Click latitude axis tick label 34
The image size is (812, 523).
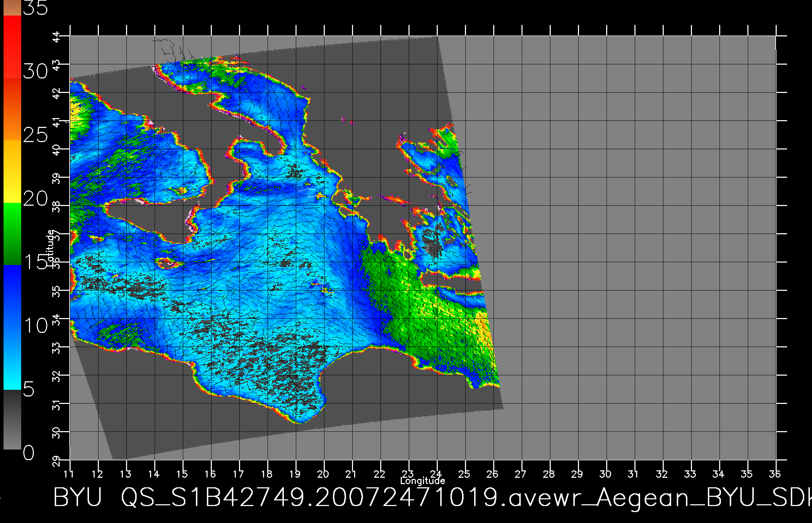pos(57,319)
